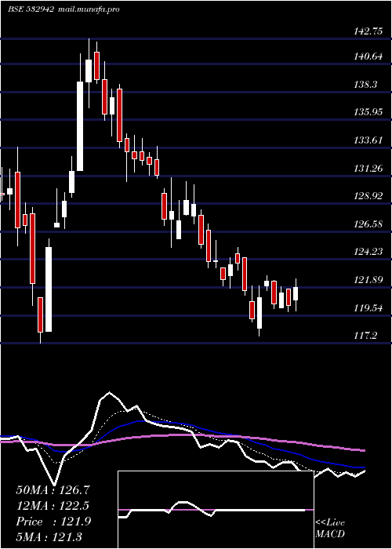This screenshot has width=392, height=549.
Task: Click the mail.munafa.pro text
Action: click(x=89, y=9)
